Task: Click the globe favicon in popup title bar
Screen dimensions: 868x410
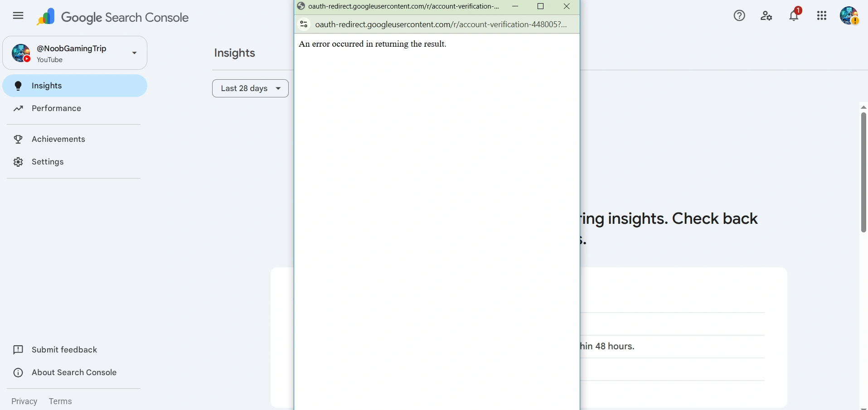Action: coord(301,6)
